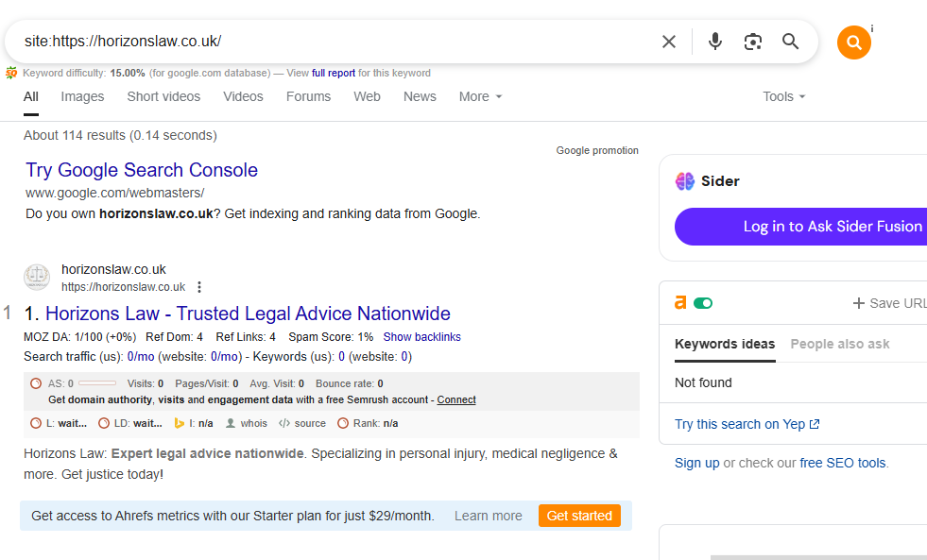Open the Tools dropdown

(784, 96)
